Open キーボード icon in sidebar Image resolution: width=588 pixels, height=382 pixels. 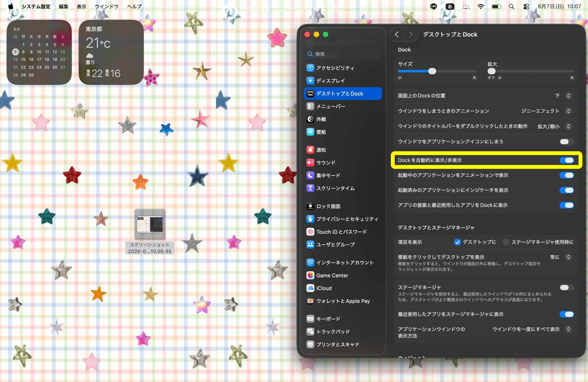(x=310, y=319)
